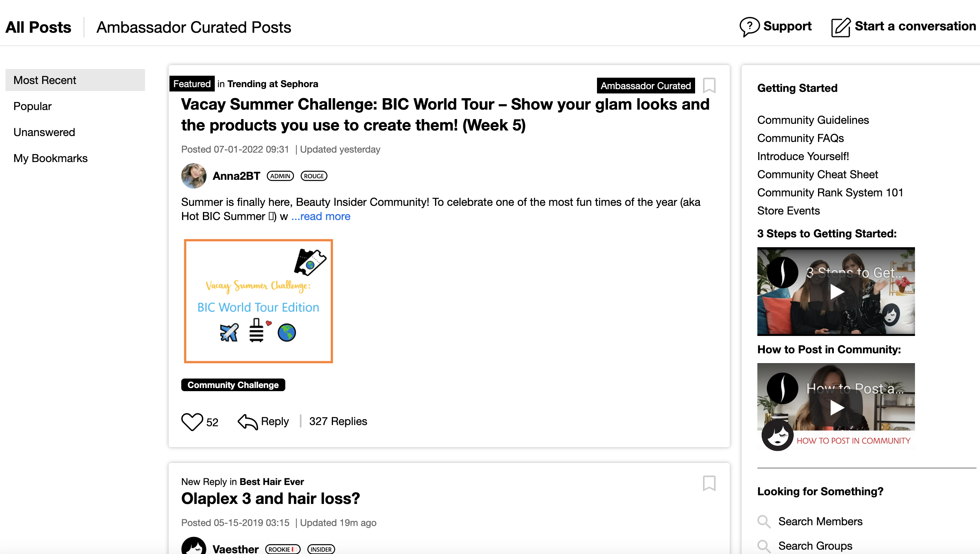Image resolution: width=980 pixels, height=554 pixels.
Task: Click the Start a conversation pencil icon
Action: [841, 27]
